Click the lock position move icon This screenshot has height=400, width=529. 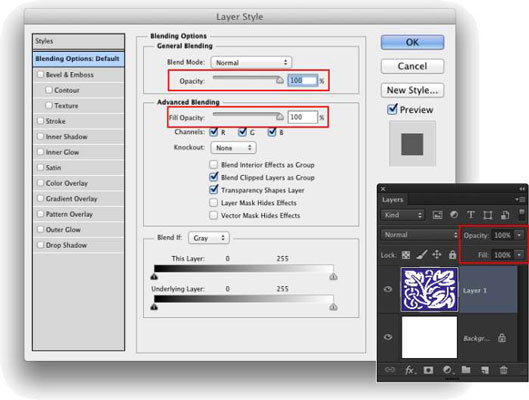click(x=437, y=254)
